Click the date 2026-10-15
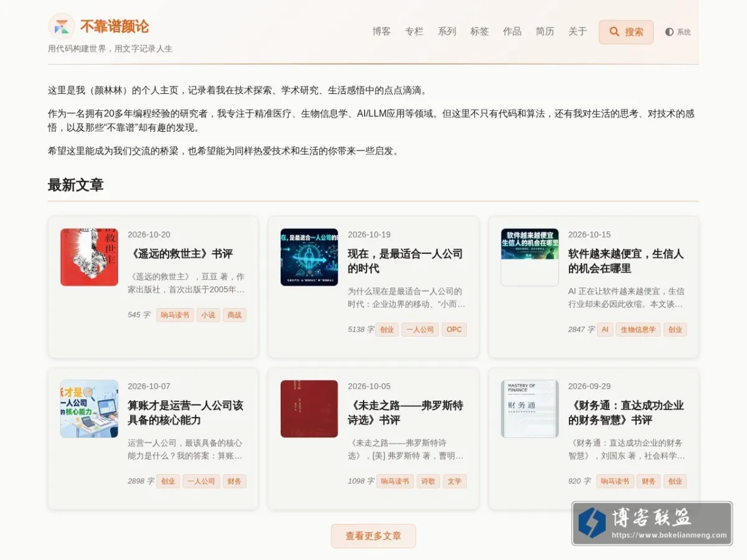This screenshot has height=560, width=747. click(x=590, y=235)
